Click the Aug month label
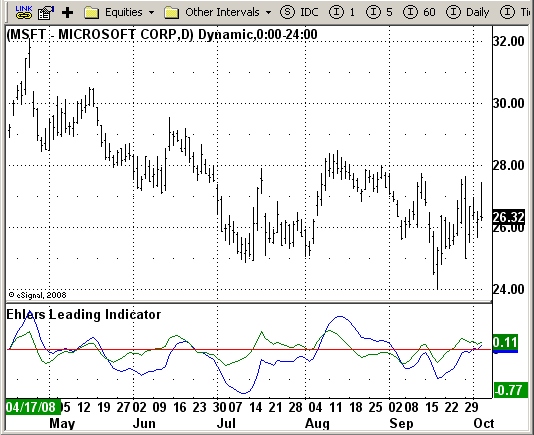 click(x=317, y=423)
